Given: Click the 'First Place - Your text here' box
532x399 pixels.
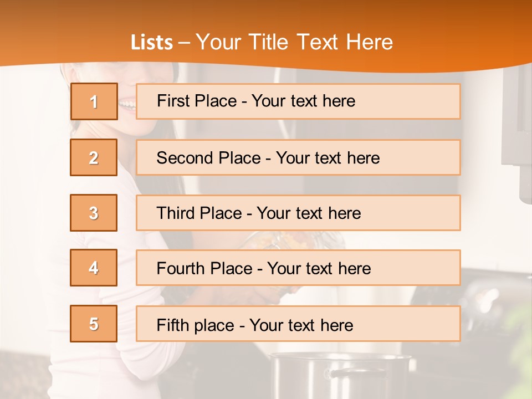Looking at the screenshot, I should [x=298, y=101].
